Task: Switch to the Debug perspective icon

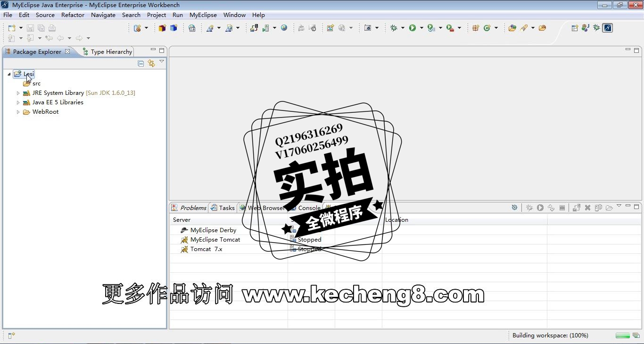Action: coord(596,28)
